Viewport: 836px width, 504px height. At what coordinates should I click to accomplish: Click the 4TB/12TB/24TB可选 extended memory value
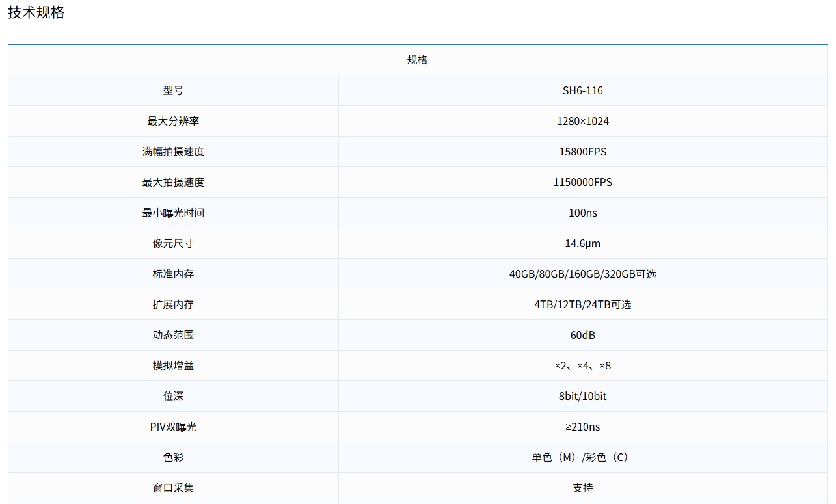pyautogui.click(x=582, y=304)
